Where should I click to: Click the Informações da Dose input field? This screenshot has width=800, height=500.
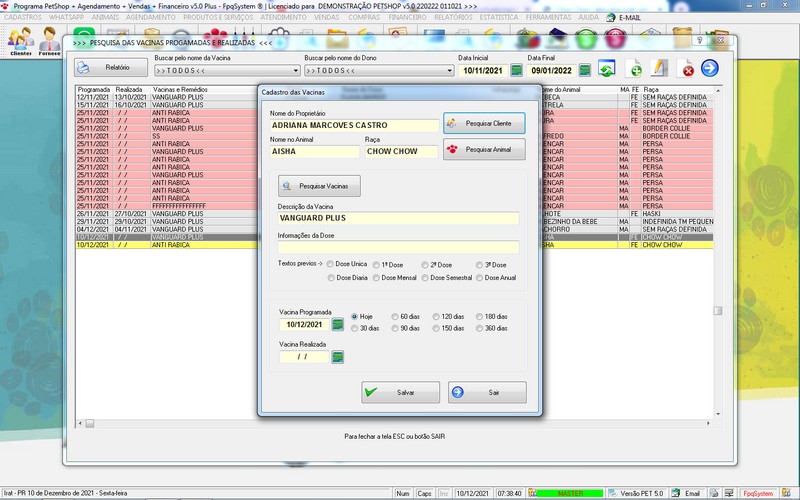click(x=398, y=247)
